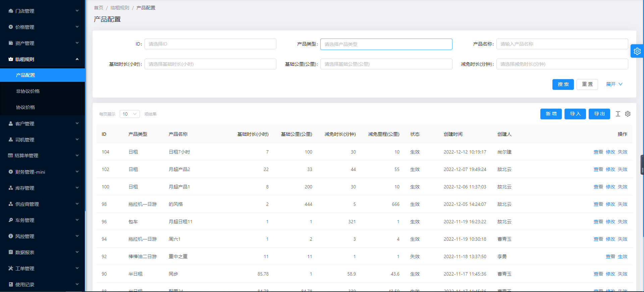
Task: Click the 搜索 search button
Action: [563, 84]
